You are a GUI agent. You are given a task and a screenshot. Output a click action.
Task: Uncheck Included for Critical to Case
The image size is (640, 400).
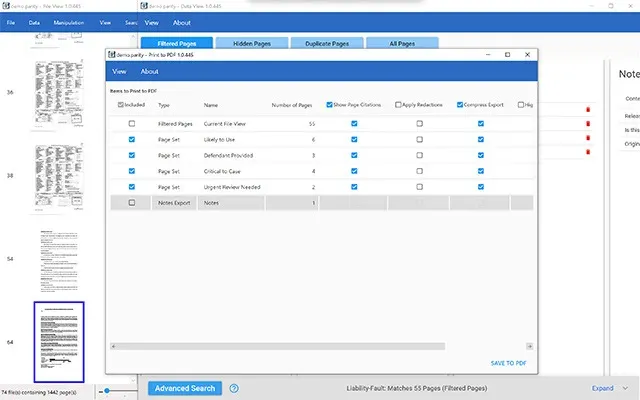131,171
